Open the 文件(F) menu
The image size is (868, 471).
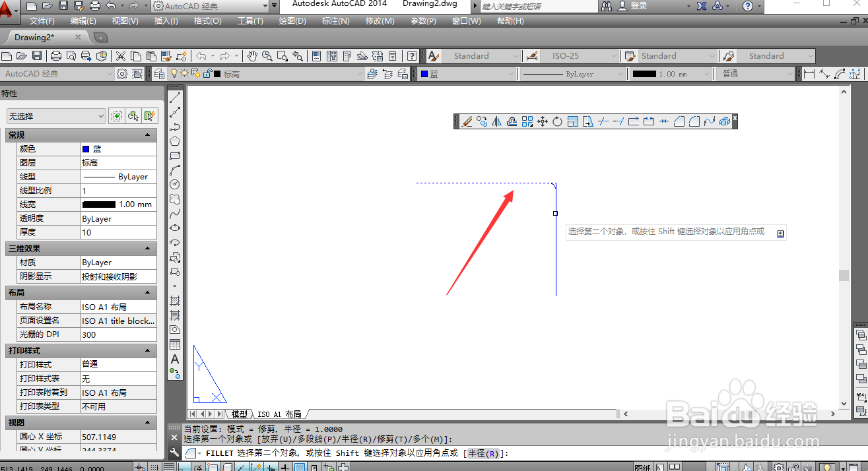click(x=42, y=21)
